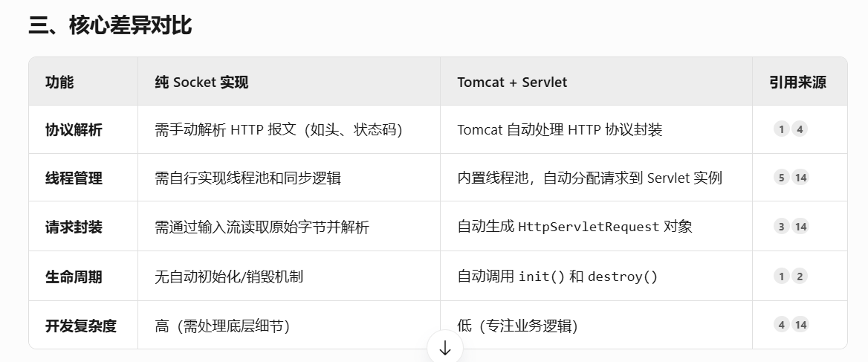
Task: Click the 纯 Socket 实现 column header
Action: point(201,83)
